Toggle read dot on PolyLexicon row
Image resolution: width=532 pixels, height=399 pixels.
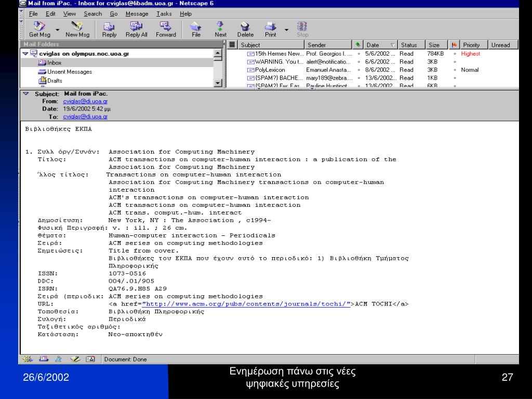[358, 70]
